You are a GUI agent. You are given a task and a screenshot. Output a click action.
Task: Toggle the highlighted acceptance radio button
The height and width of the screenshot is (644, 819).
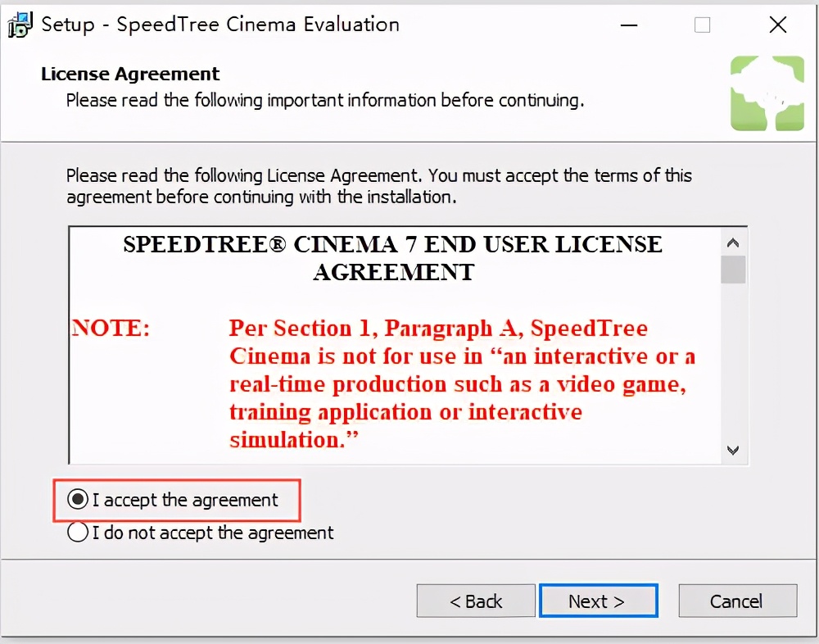click(77, 499)
